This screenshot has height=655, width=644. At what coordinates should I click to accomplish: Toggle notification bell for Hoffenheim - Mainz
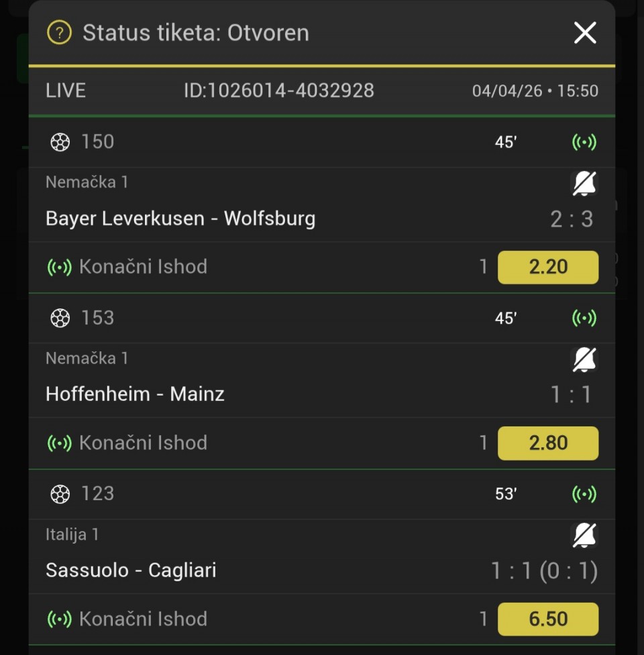[584, 359]
